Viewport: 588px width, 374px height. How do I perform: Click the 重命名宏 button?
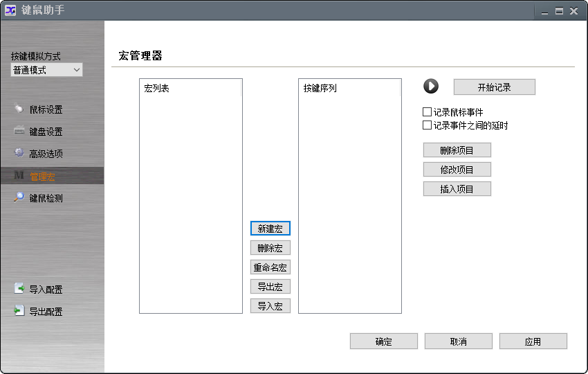270,267
